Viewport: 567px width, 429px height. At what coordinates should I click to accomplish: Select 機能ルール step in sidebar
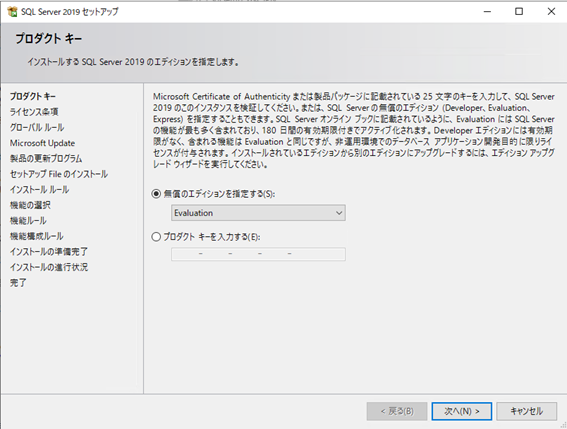tap(28, 221)
